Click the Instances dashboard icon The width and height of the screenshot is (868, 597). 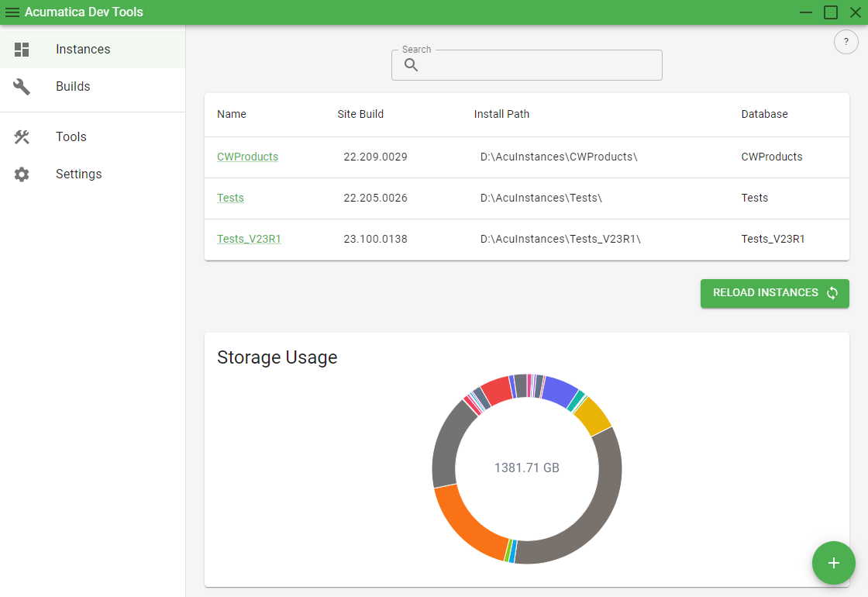pos(22,49)
